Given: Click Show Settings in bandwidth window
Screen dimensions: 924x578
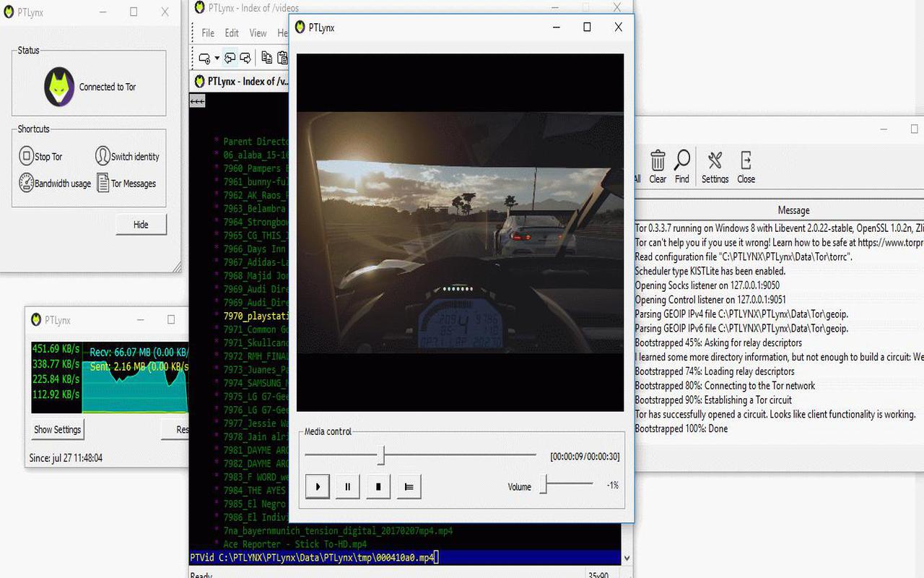Looking at the screenshot, I should pyautogui.click(x=58, y=429).
